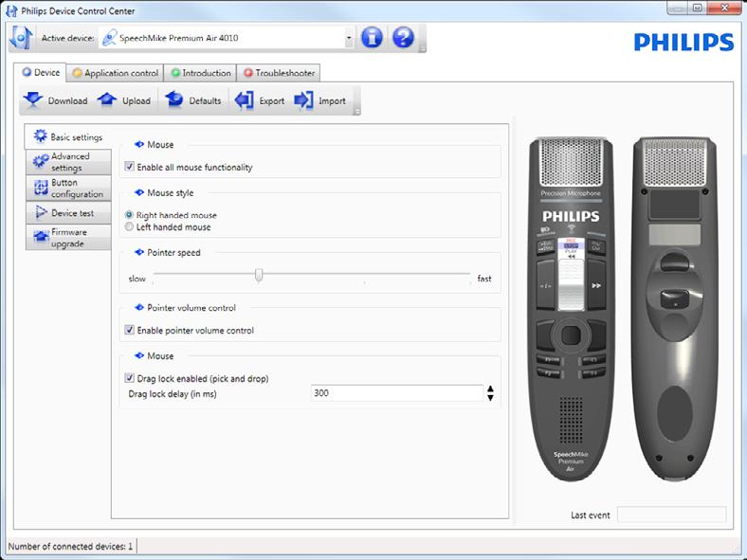
Task: Open the blue information icon
Action: click(372, 37)
